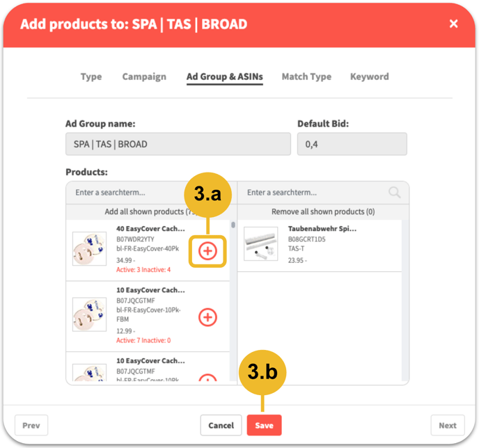
Task: Click 'Active: 7 Inactive: 0' status
Action: pyautogui.click(x=143, y=340)
